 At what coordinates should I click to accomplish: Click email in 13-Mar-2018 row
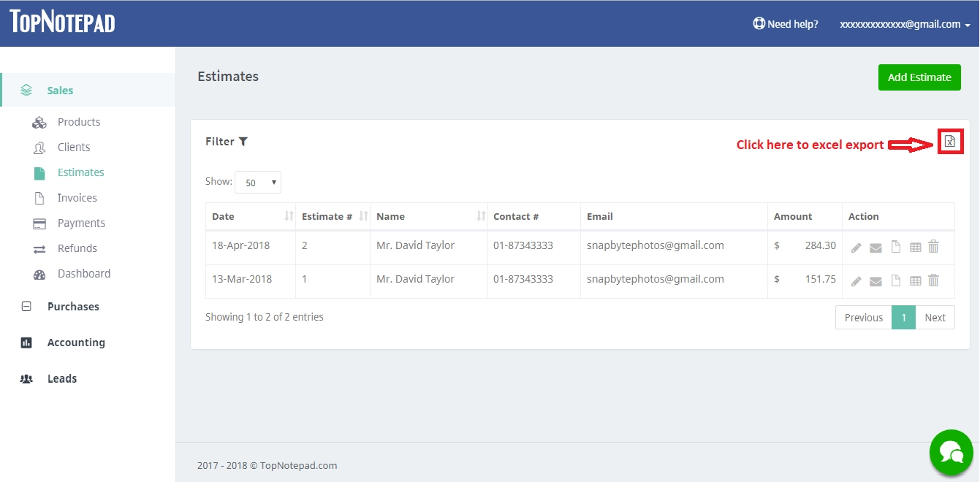point(656,280)
